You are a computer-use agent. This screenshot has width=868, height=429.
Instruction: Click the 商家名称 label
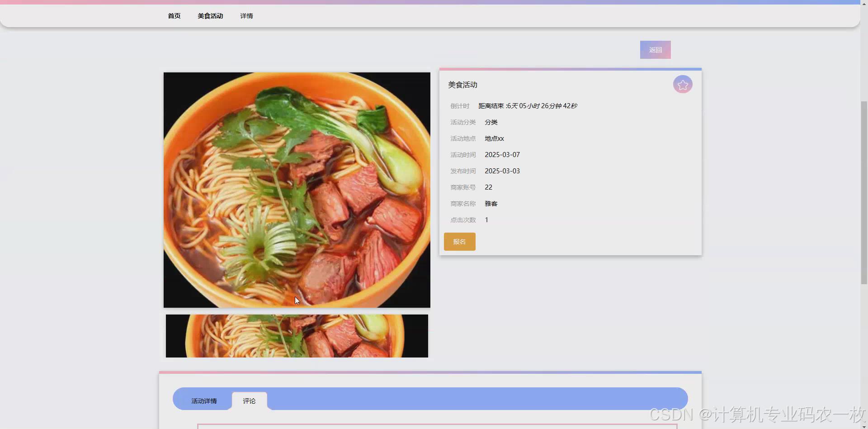tap(463, 204)
